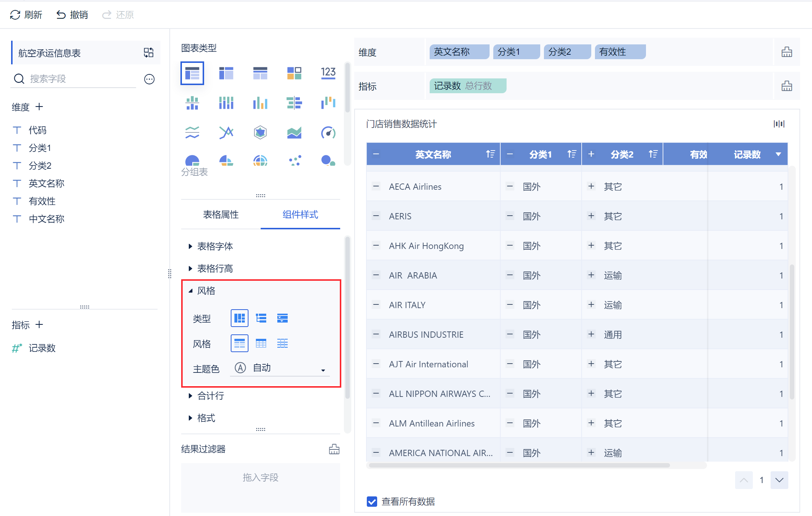The image size is (812, 516).
Task: Pick the full grid table style
Action: coord(261,343)
